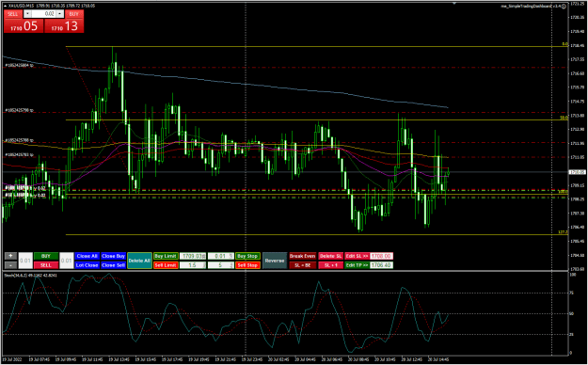Image resolution: width=588 pixels, height=365 pixels.
Task: Click the dashboard minus button
Action: pos(10,265)
